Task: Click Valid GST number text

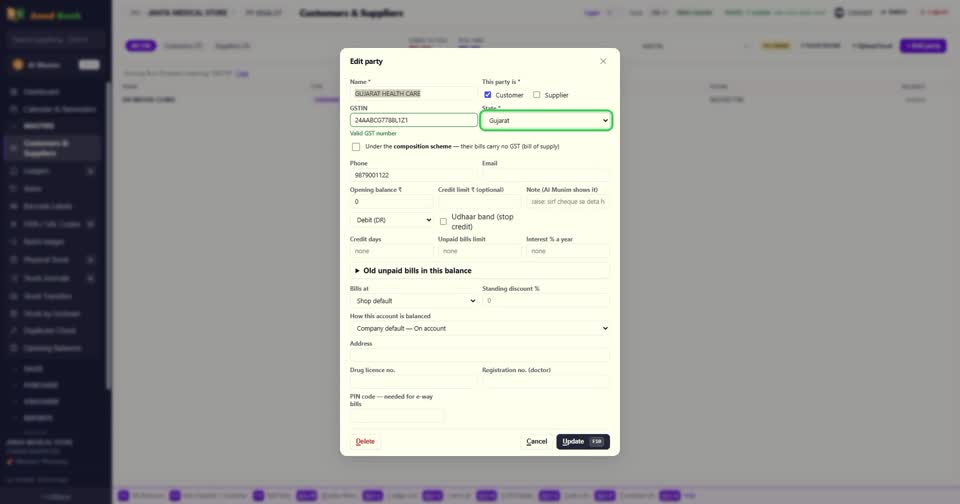Action: tap(373, 134)
